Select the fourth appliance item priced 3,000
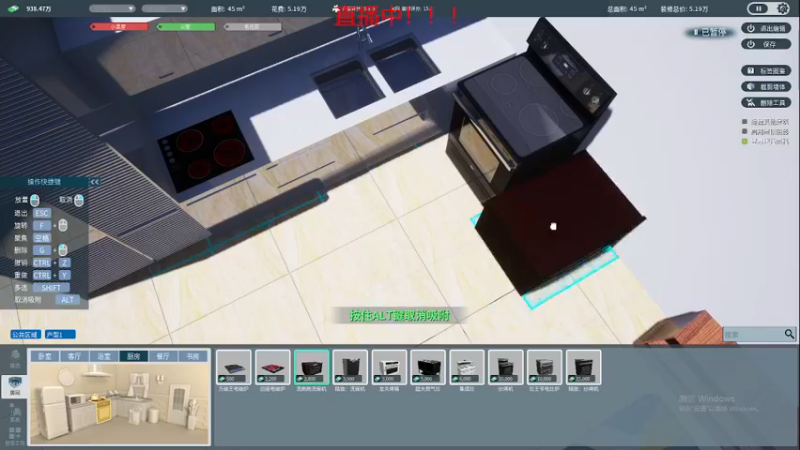The width and height of the screenshot is (800, 450). [x=350, y=367]
